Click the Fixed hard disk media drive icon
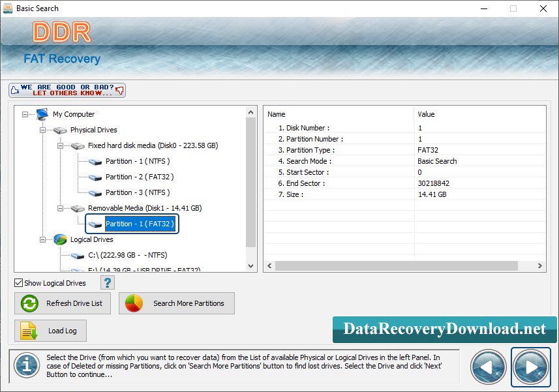 coord(78,145)
